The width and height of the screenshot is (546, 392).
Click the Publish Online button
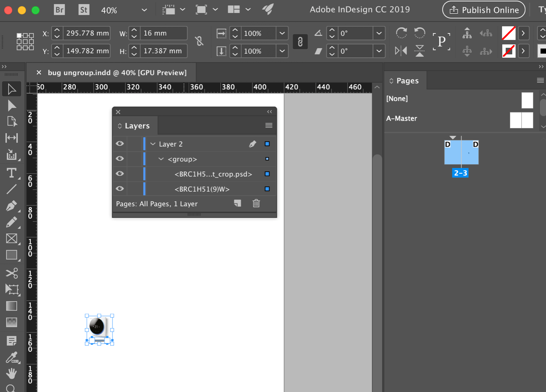tap(484, 10)
